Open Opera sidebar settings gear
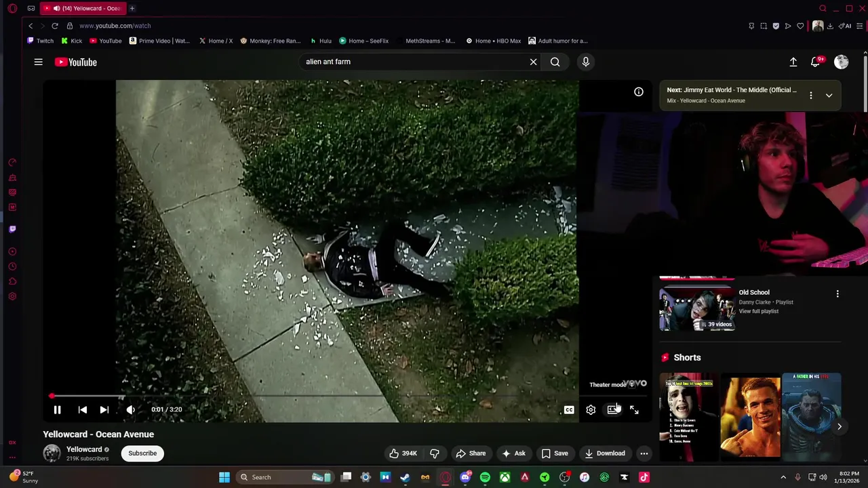 click(12, 296)
